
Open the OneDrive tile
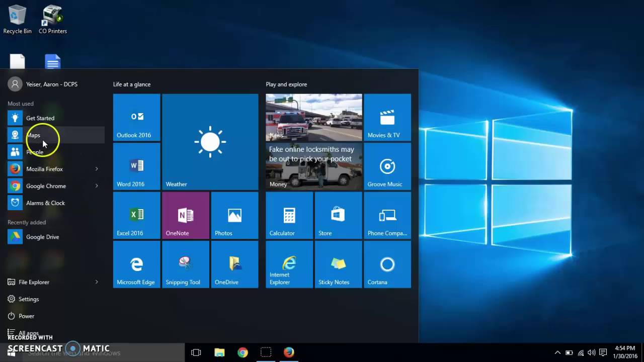tap(235, 264)
